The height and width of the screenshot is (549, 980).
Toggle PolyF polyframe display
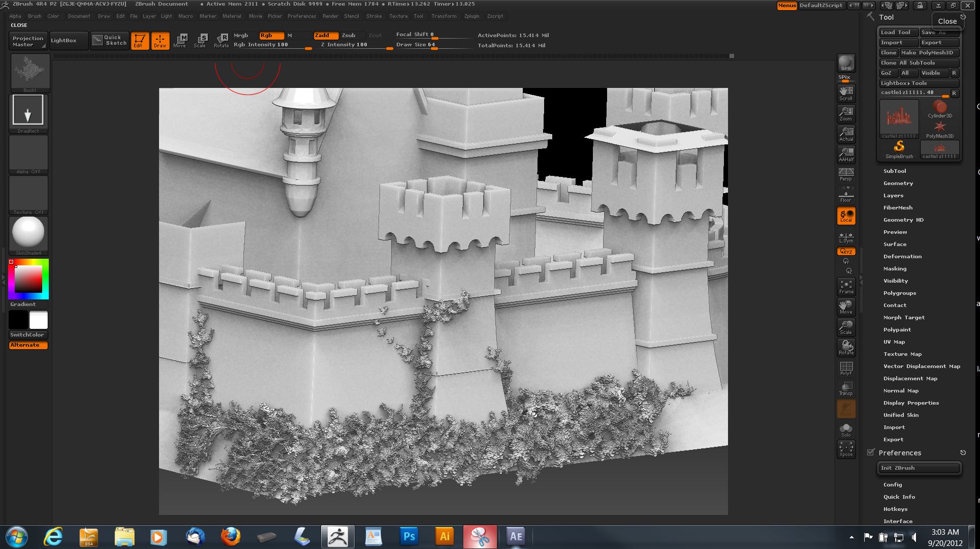click(846, 368)
